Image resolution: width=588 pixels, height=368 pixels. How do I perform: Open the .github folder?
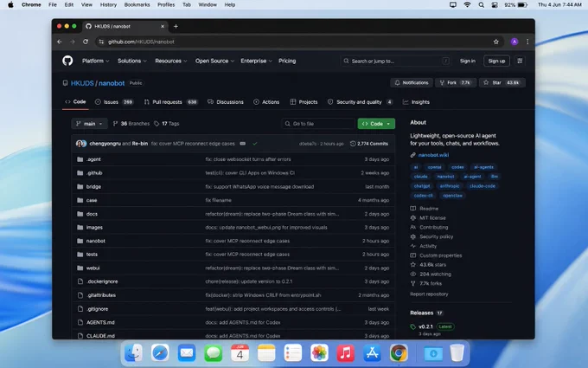94,172
